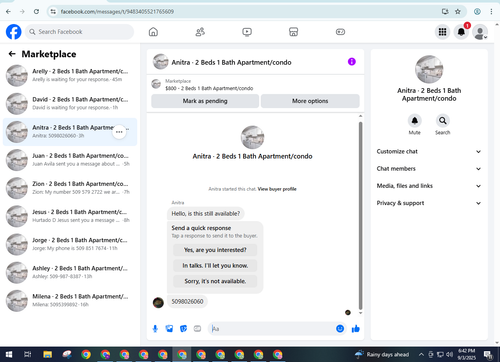
Task: Open Juan's conversation in the list
Action: (x=70, y=160)
